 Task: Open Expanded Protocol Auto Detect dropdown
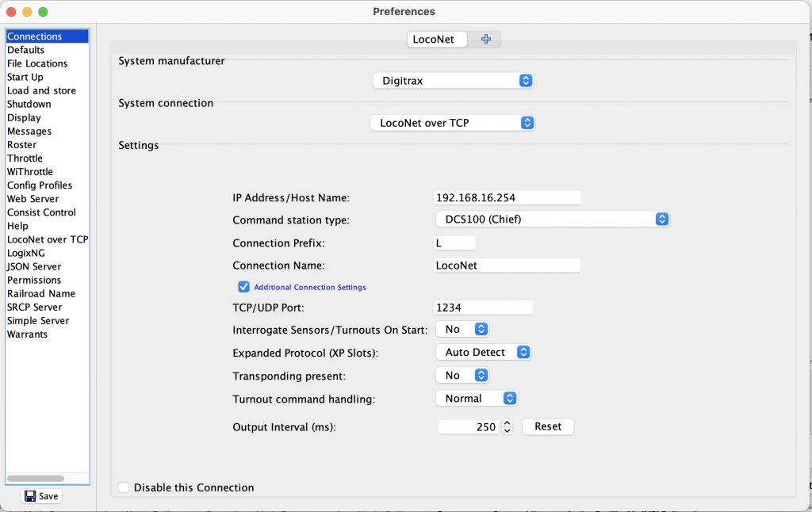483,352
